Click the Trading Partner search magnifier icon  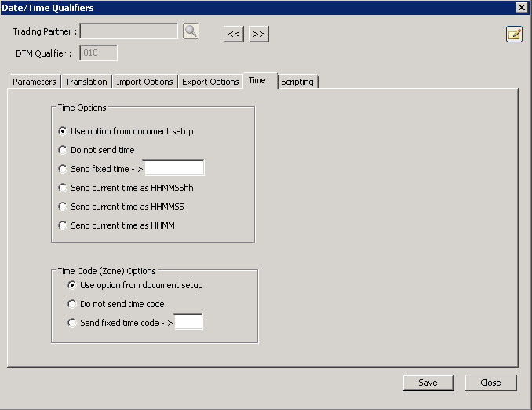click(191, 31)
